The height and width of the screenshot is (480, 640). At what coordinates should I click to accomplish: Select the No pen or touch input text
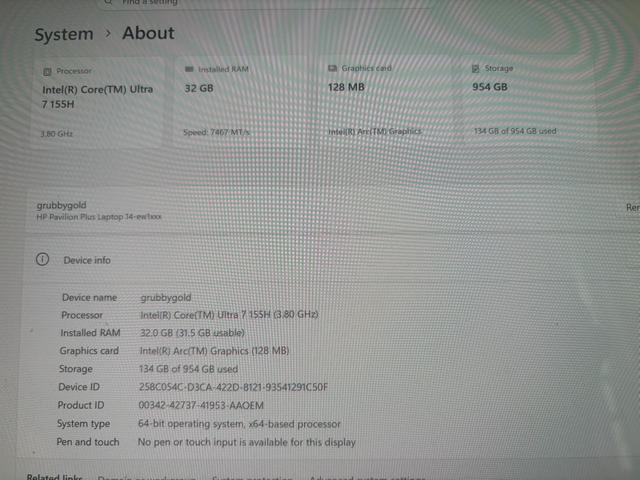coord(247,442)
